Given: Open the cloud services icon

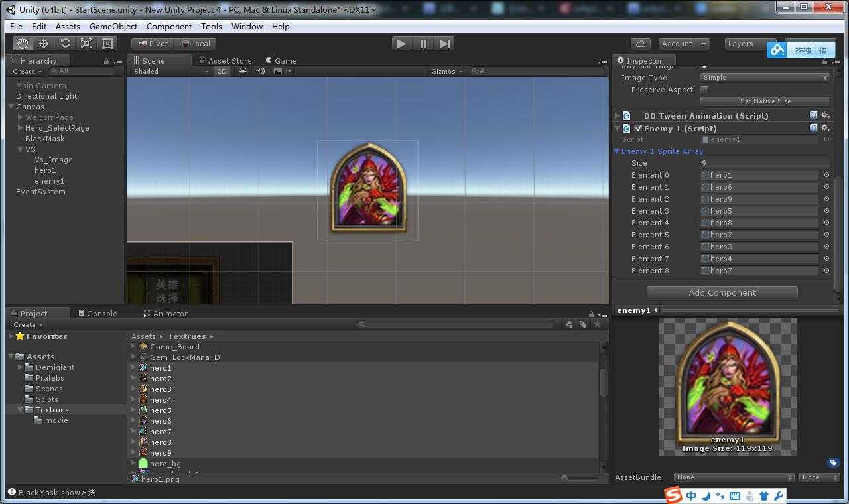Looking at the screenshot, I should tap(640, 44).
